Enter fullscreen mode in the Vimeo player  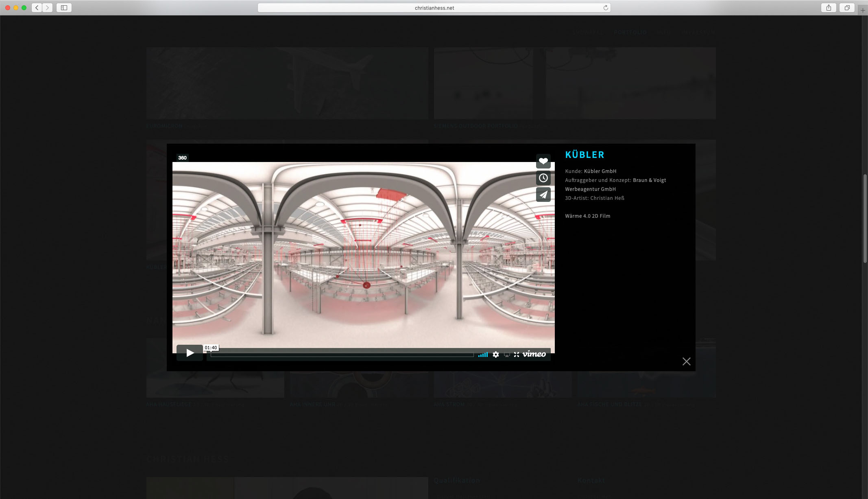(x=517, y=355)
